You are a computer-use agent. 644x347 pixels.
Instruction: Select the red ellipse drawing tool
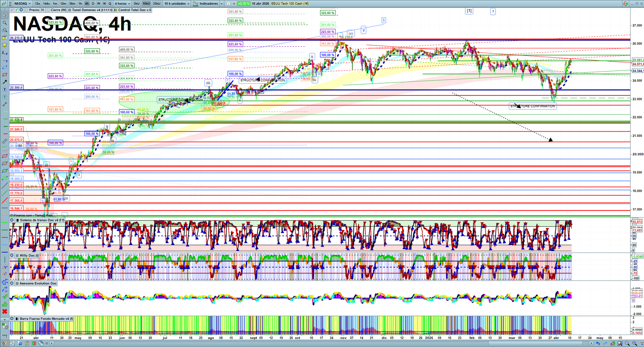pos(4,156)
